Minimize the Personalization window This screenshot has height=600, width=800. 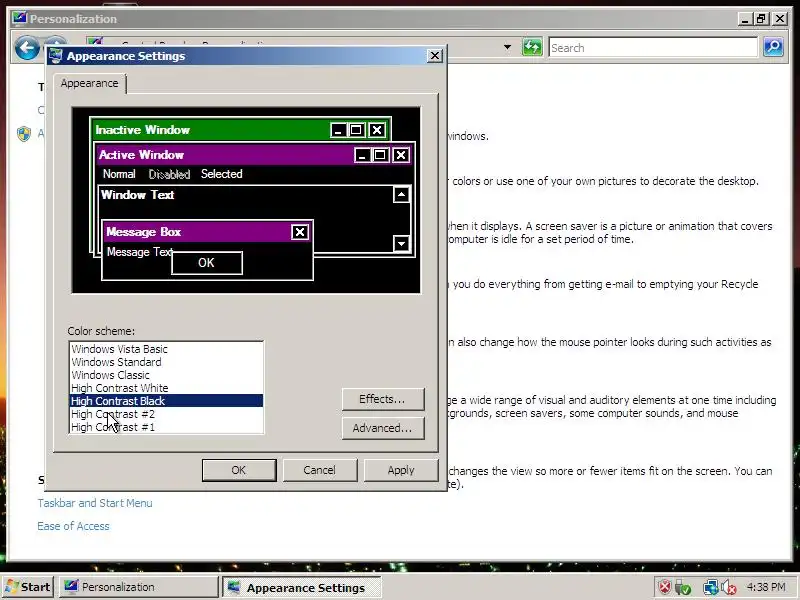[x=745, y=19]
